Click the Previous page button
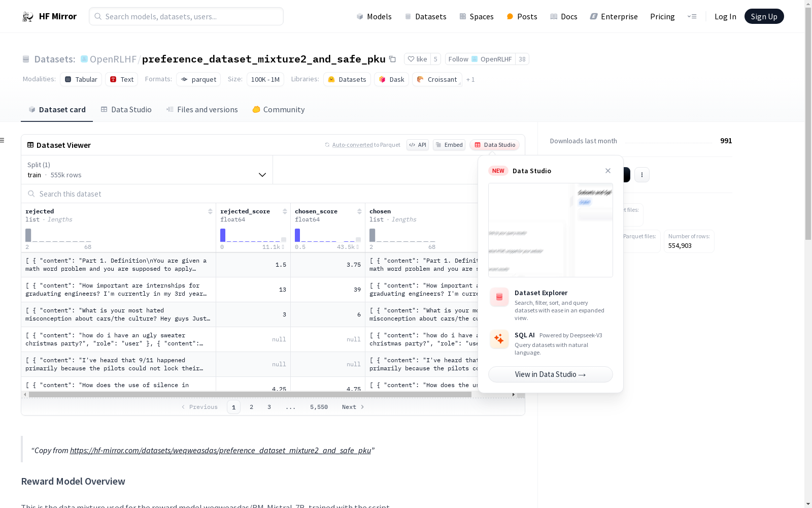 coord(199,407)
